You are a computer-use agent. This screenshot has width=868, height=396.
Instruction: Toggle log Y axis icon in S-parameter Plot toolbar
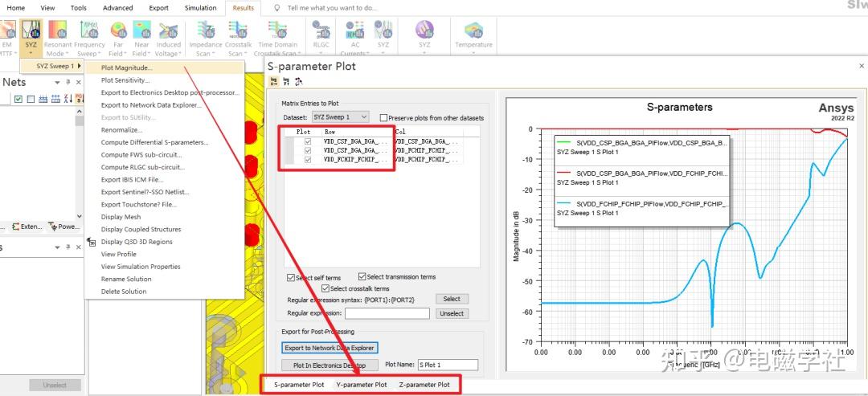[286, 82]
